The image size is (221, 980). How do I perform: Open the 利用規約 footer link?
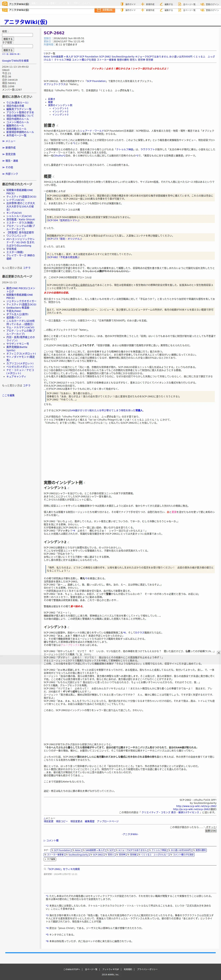pos(128,969)
